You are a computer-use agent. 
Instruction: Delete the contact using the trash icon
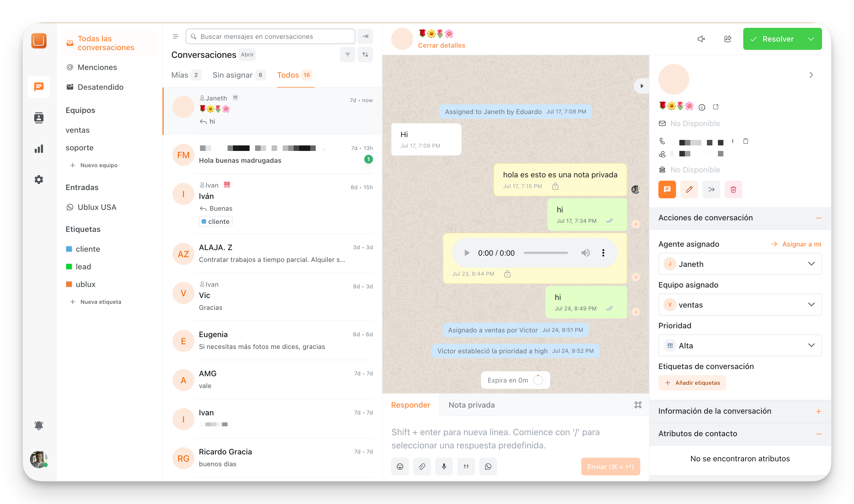733,189
